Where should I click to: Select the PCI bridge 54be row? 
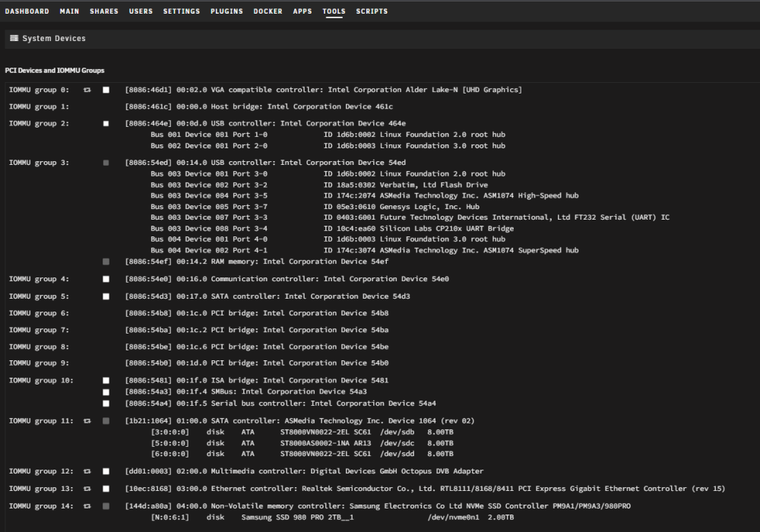click(257, 347)
